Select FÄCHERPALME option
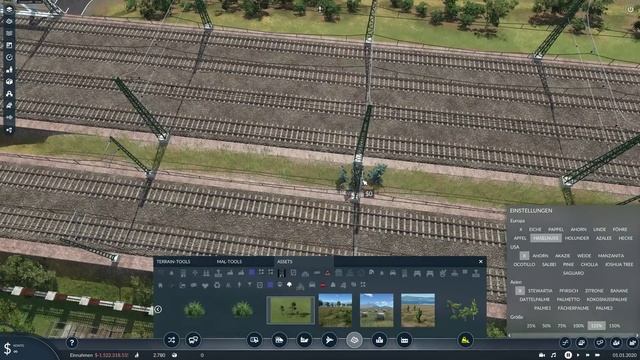This screenshot has width=640, height=360. tap(573, 308)
